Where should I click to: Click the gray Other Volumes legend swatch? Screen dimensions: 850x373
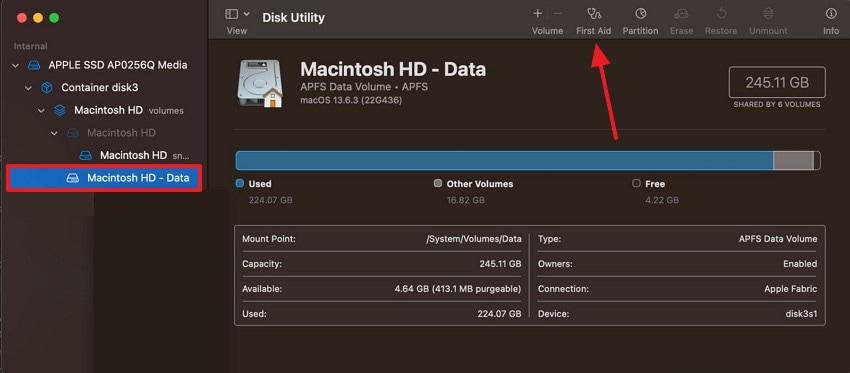[x=438, y=184]
